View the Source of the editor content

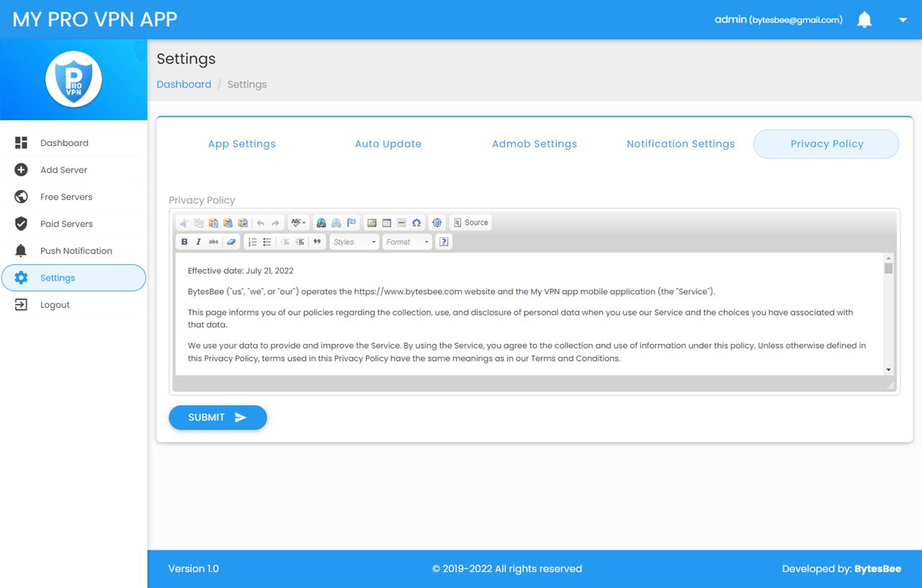coord(471,223)
